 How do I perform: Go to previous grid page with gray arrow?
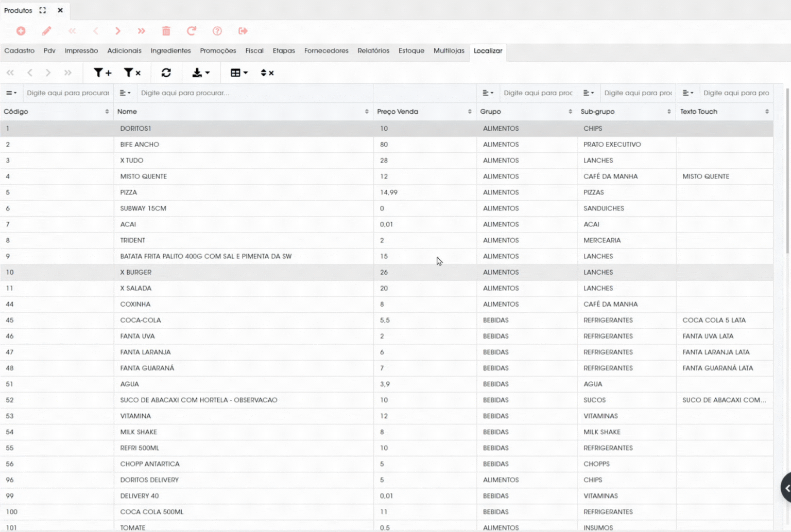tap(30, 73)
